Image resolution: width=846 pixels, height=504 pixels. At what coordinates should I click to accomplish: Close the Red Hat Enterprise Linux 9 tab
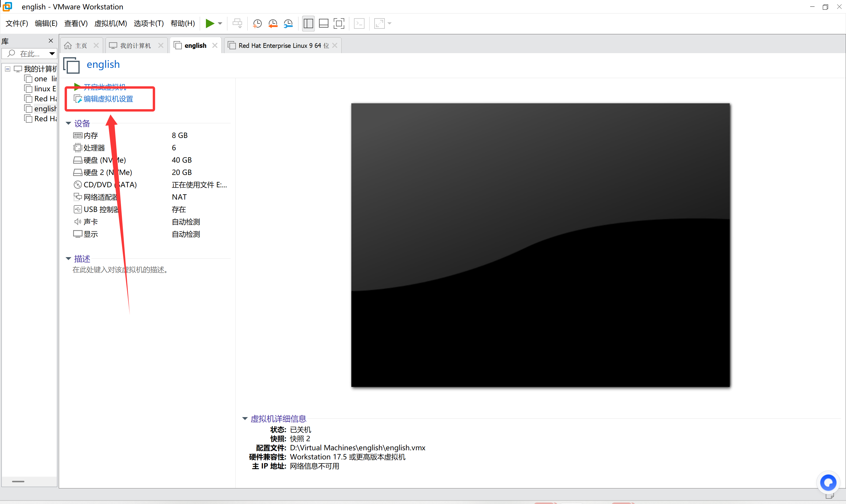pyautogui.click(x=335, y=45)
